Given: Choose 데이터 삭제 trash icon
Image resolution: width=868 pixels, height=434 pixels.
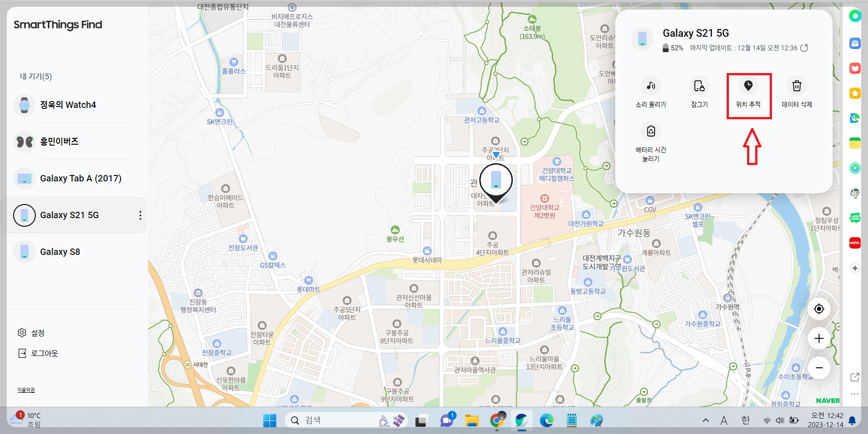Looking at the screenshot, I should 797,93.
